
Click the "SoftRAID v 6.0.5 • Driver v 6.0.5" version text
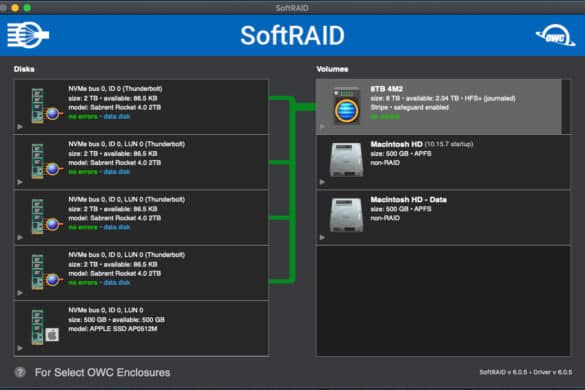coord(526,372)
